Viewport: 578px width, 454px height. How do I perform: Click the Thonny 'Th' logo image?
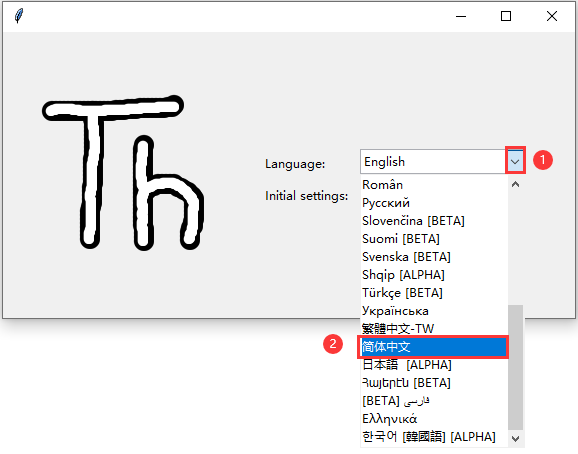pyautogui.click(x=123, y=172)
